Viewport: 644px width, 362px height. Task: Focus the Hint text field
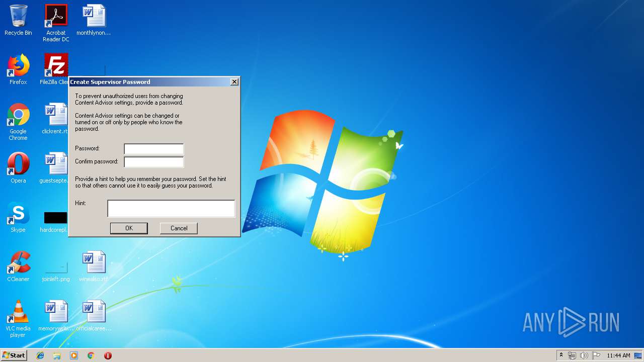(171, 209)
